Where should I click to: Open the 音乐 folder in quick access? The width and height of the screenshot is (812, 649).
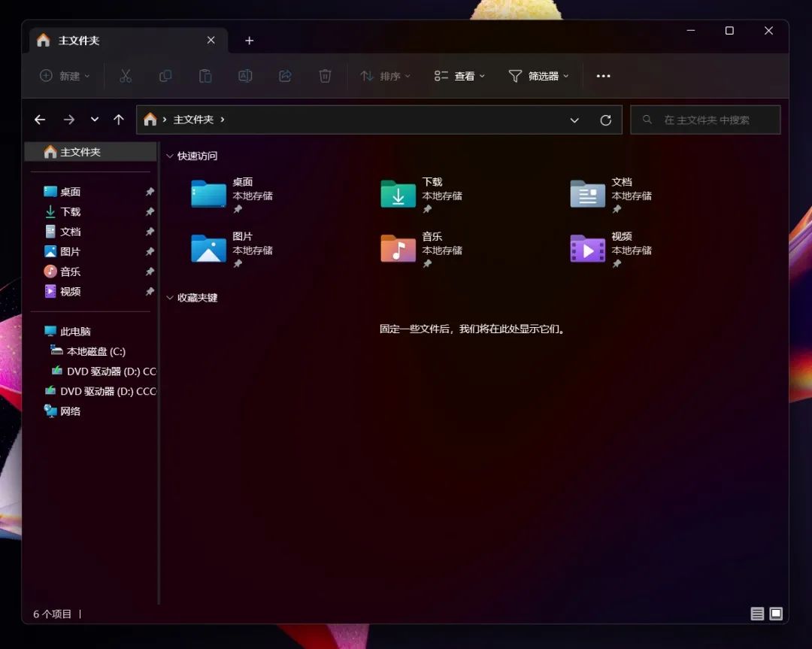(x=422, y=250)
